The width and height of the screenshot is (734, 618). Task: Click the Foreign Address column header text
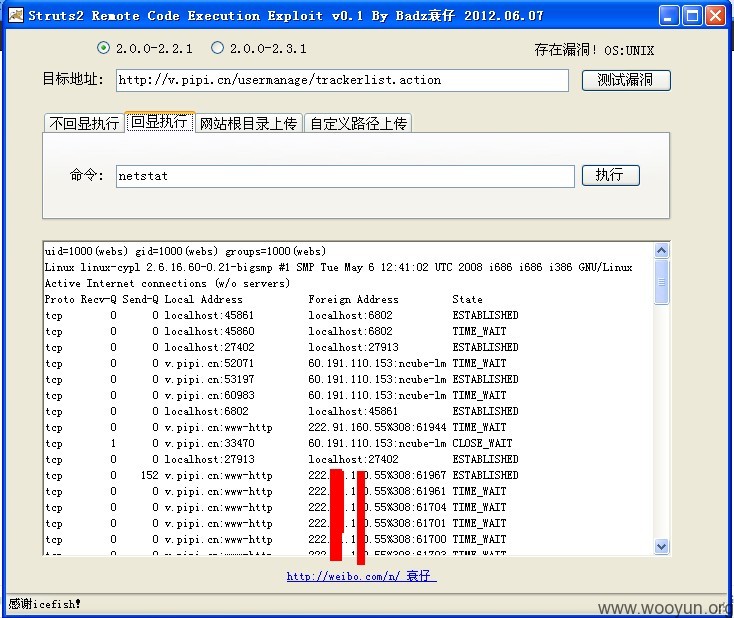coord(353,299)
